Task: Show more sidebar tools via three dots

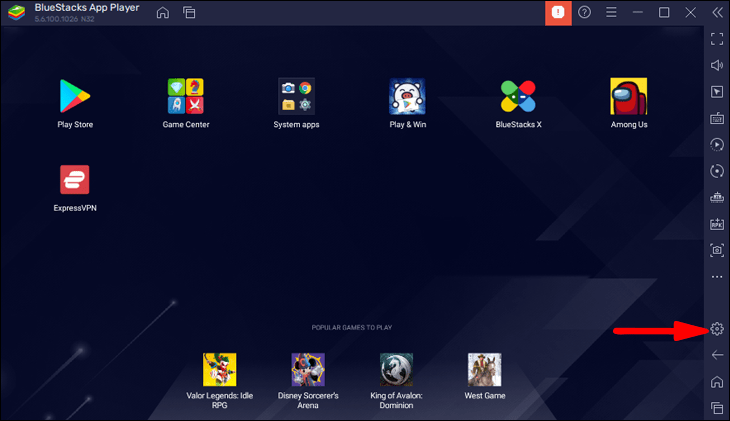Action: pos(717,277)
